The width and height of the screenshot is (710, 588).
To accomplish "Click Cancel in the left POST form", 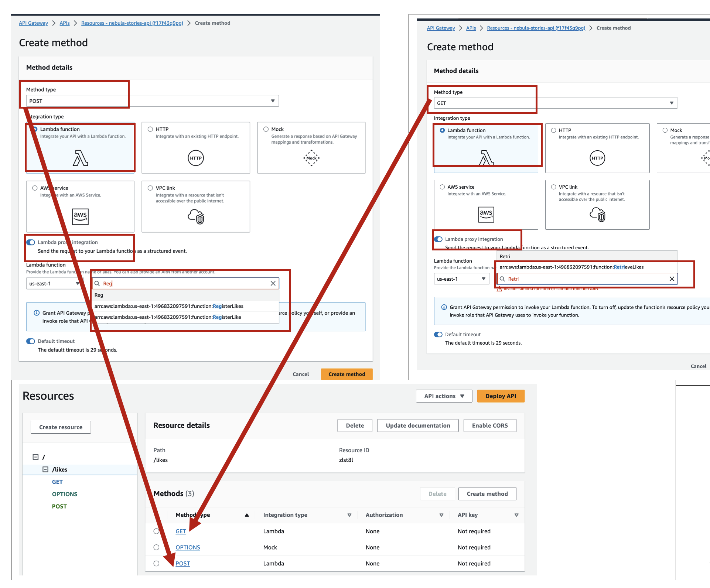I will click(x=301, y=374).
